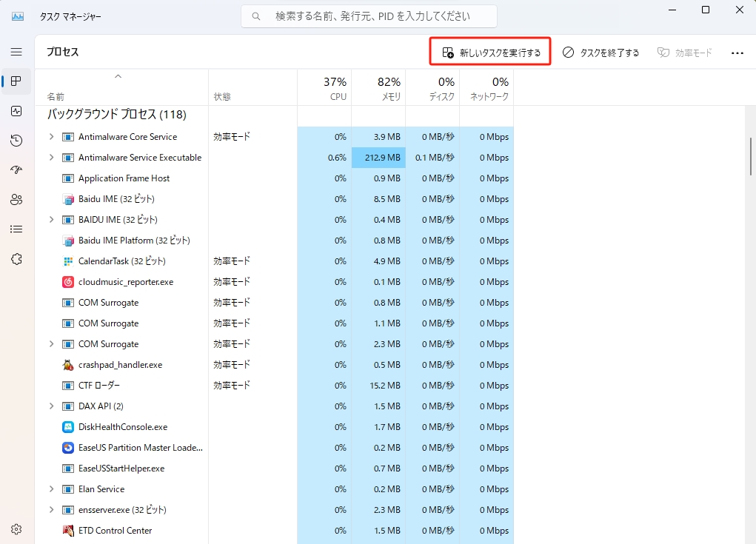Sort by the メモリ column header
The width and height of the screenshot is (756, 544).
pos(378,87)
